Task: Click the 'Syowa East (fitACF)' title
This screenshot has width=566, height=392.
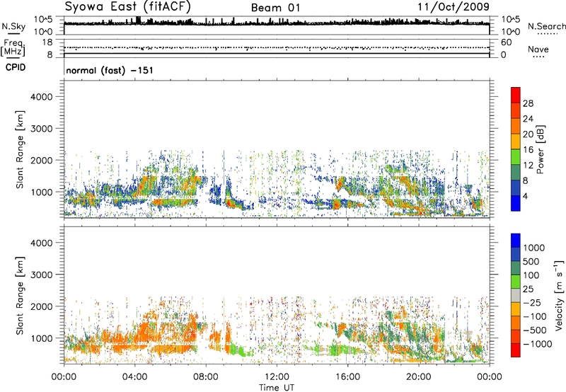Action: [x=127, y=6]
